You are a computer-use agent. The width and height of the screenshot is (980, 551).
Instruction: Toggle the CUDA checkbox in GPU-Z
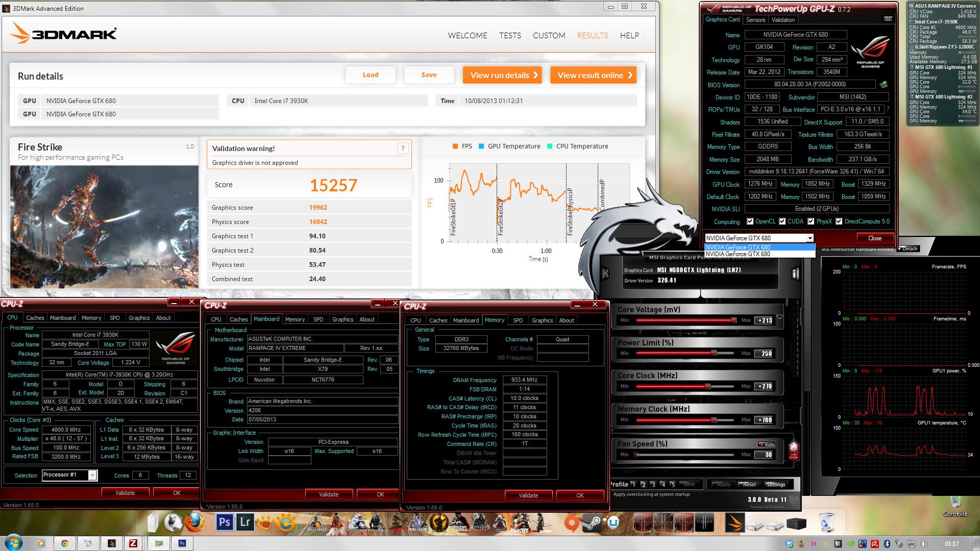click(781, 221)
